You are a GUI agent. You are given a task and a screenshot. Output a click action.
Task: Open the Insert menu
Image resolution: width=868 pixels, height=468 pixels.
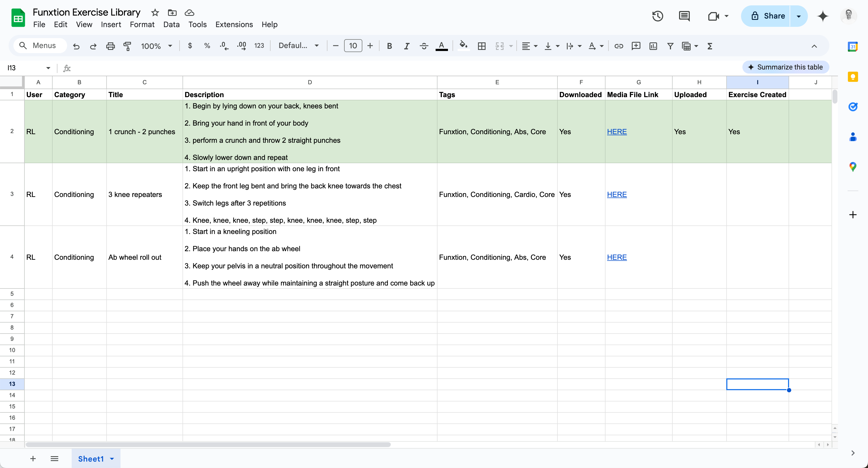[111, 25]
